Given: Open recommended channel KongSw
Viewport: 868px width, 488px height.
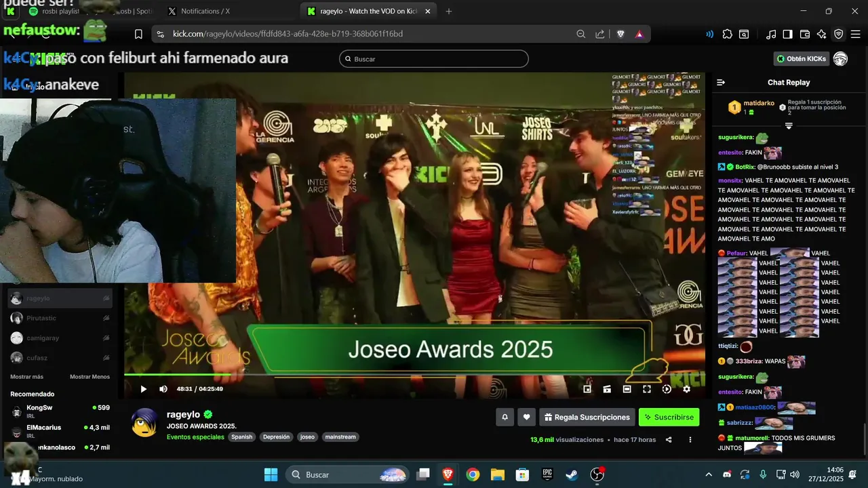Looking at the screenshot, I should click(60, 411).
